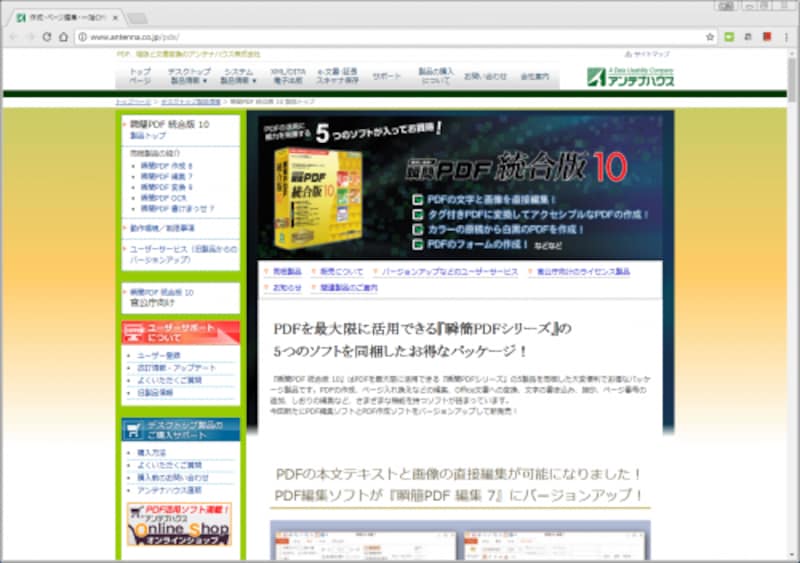Jump to 関連製品のご案内 anchor link
Image resolution: width=800 pixels, height=563 pixels.
[x=348, y=288]
